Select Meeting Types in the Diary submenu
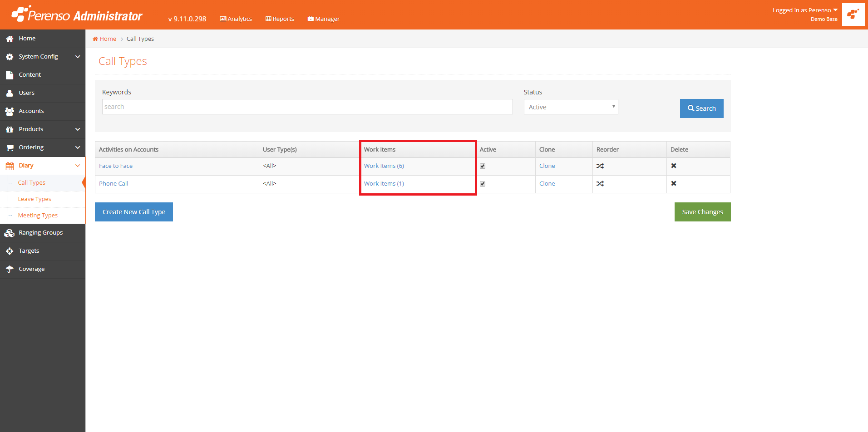Screen dimensions: 868x432 click(x=38, y=216)
